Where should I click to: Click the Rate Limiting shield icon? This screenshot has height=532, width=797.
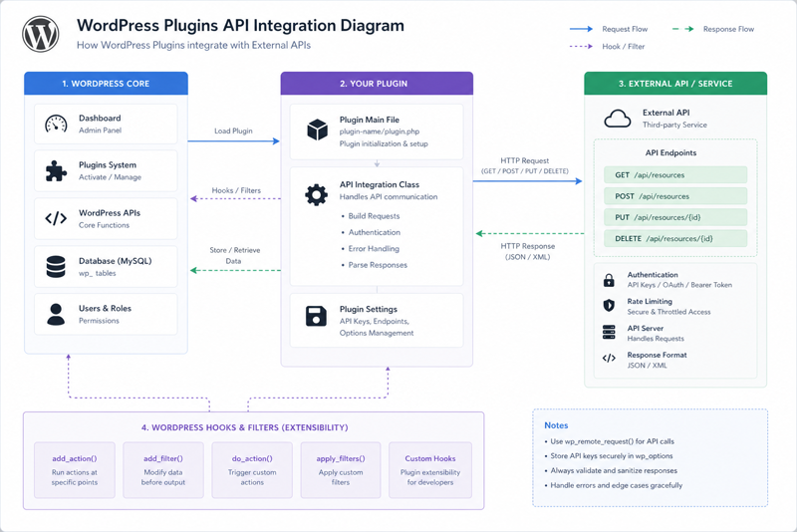609,305
